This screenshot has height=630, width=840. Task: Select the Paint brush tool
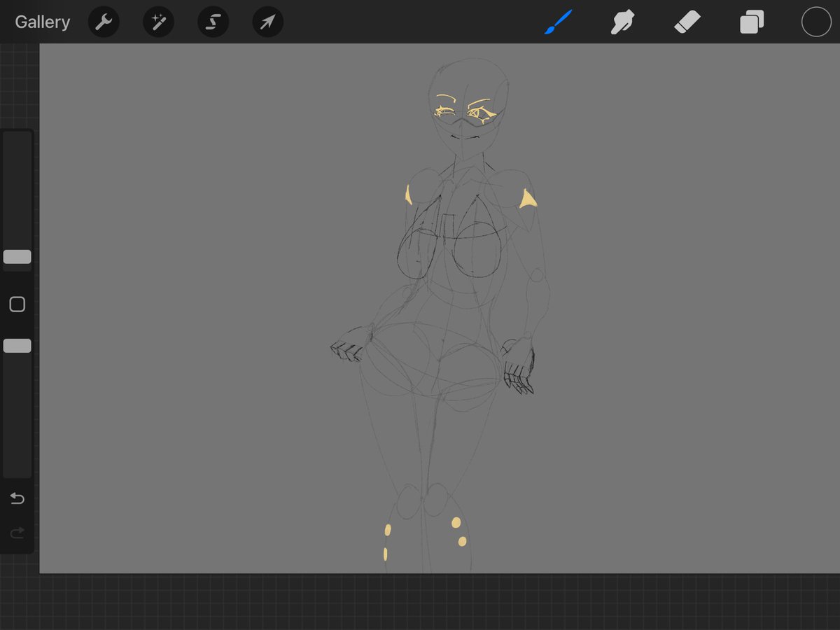558,22
